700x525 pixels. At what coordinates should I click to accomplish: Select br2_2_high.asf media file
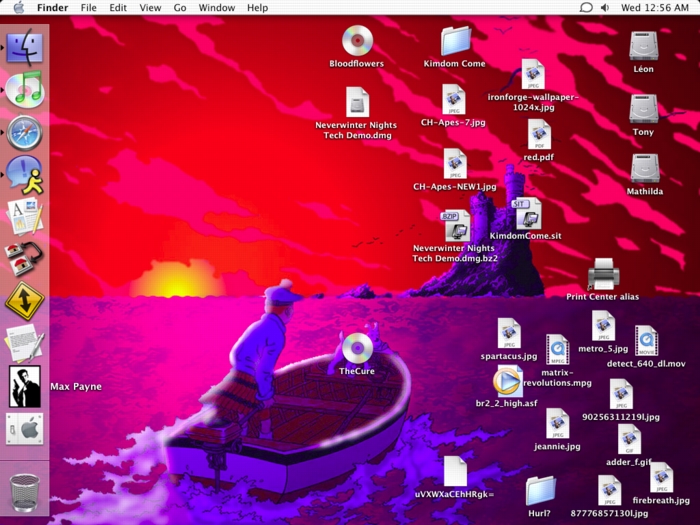[x=507, y=381]
